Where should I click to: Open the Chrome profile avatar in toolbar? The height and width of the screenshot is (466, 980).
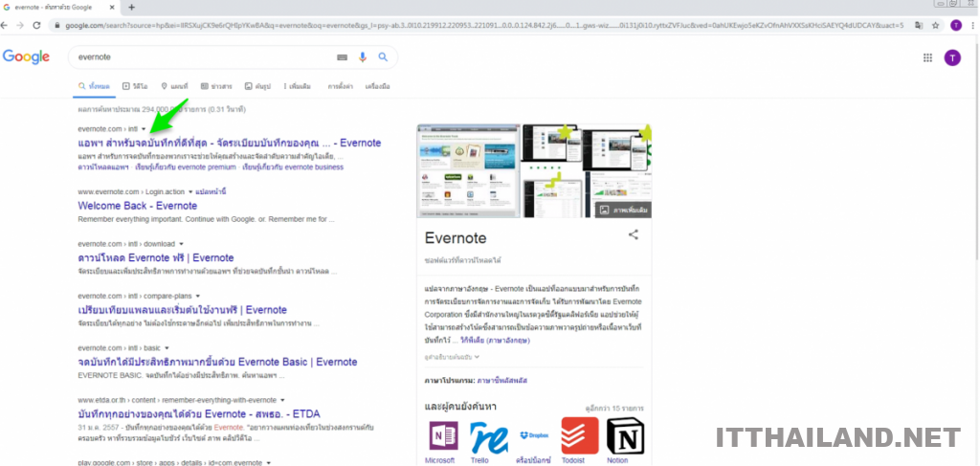956,26
